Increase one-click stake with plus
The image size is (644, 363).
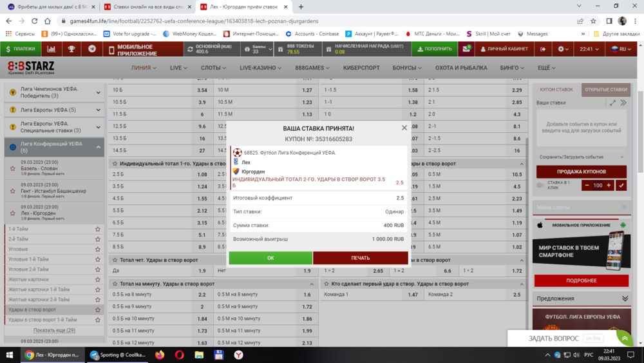coord(609,186)
